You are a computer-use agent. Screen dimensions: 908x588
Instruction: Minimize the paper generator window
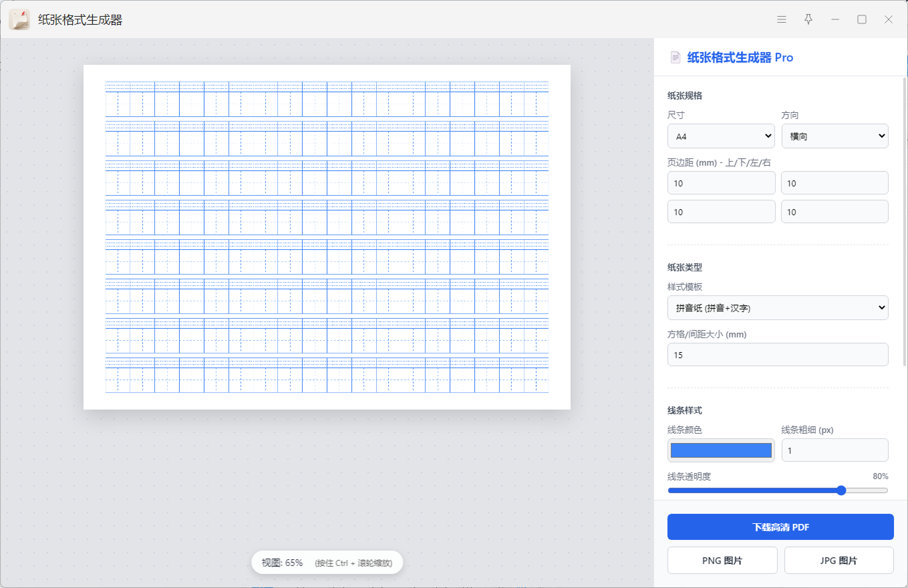(x=835, y=19)
